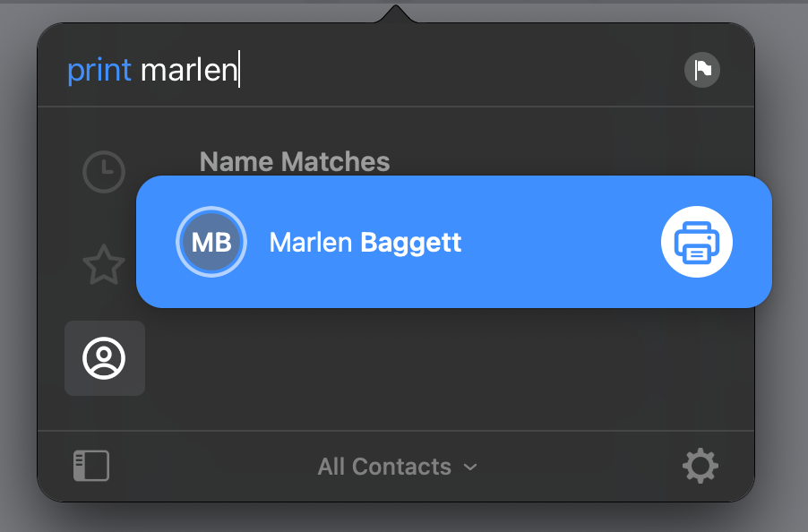Toggle the sidebar panel icon at bottom left

pyautogui.click(x=91, y=466)
